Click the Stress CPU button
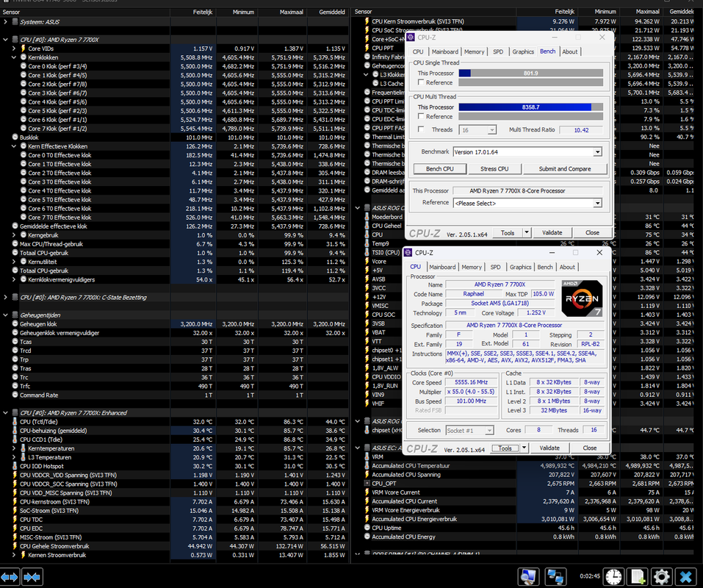 point(494,169)
